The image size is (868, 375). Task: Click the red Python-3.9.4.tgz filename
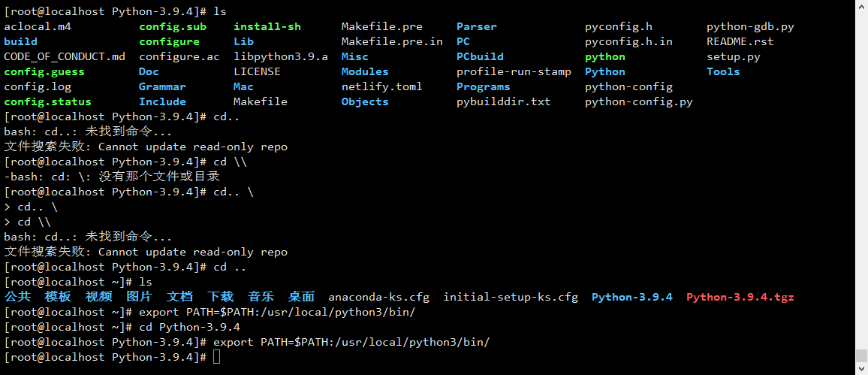[740, 297]
